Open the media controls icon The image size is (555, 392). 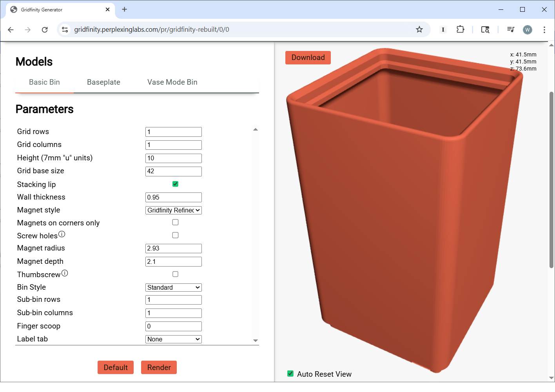point(510,29)
